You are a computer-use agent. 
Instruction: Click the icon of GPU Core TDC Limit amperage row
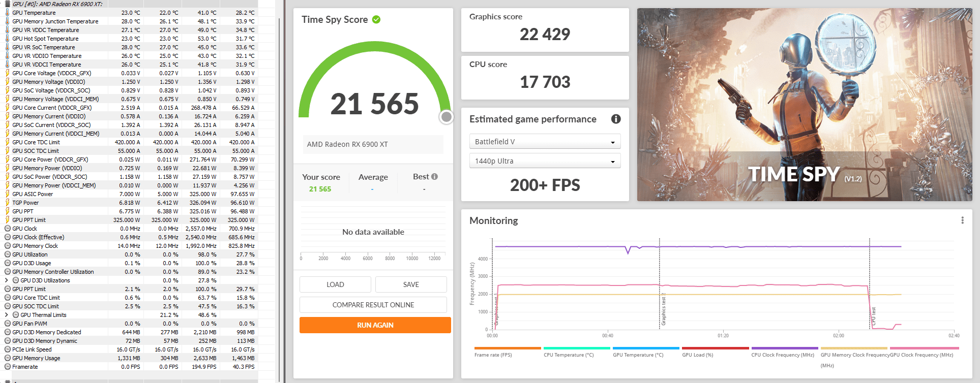(x=7, y=142)
